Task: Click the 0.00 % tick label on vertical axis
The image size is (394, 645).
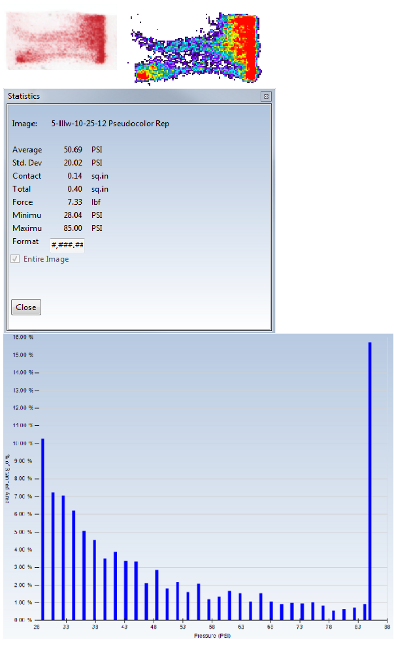Action: click(x=23, y=620)
